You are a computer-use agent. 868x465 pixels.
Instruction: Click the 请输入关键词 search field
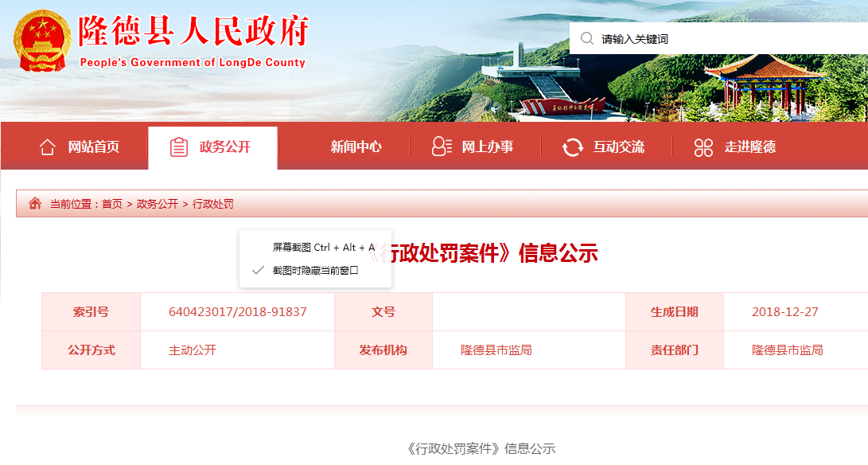point(718,39)
